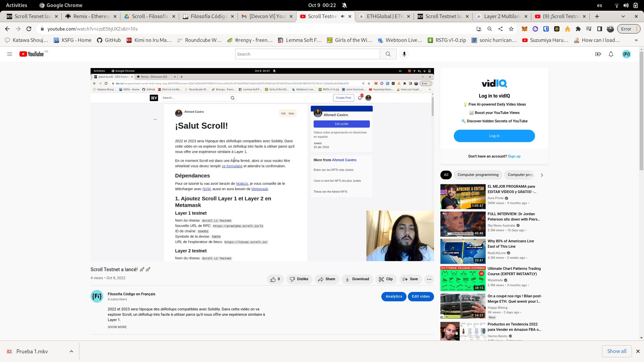Viewport: 644px width, 362px height.
Task: Open the Activities overview
Action: pos(16,5)
